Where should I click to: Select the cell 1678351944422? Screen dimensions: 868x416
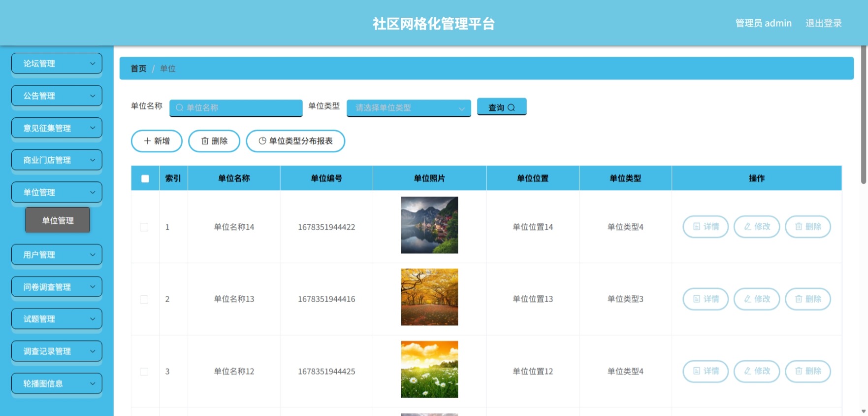point(326,227)
